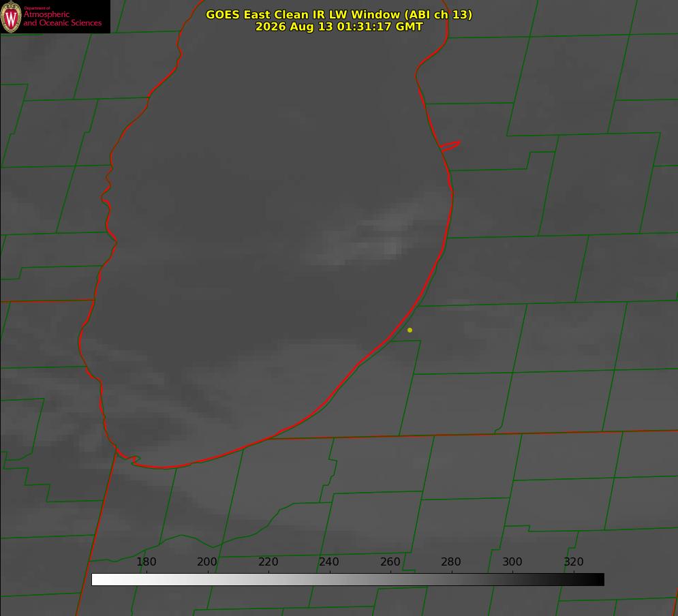Click the 2026 Aug 13 timestamp line

339,27
